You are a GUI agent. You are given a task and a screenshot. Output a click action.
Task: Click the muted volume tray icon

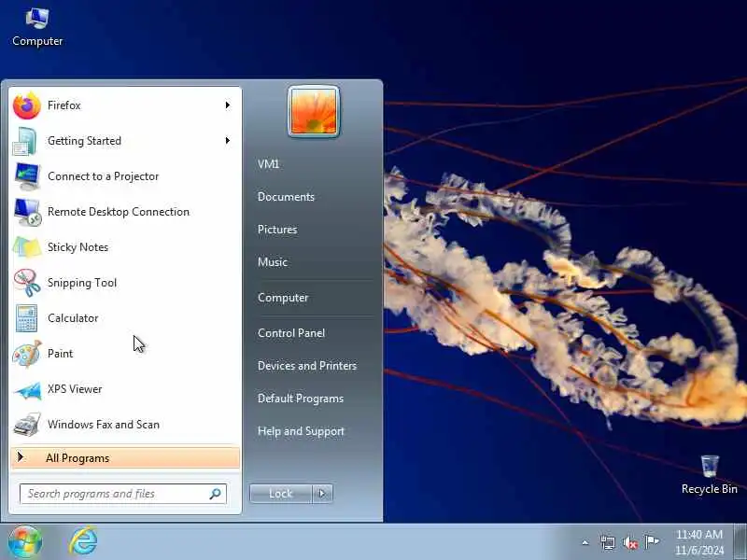click(630, 542)
